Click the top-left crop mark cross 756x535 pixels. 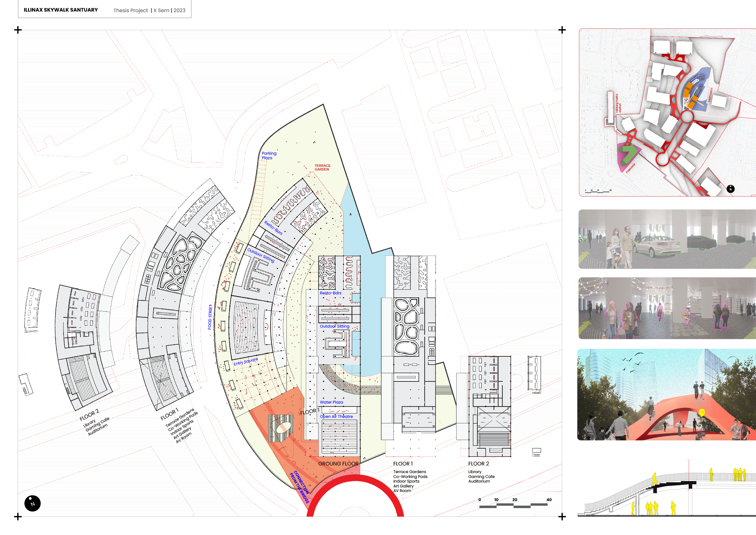point(18,30)
